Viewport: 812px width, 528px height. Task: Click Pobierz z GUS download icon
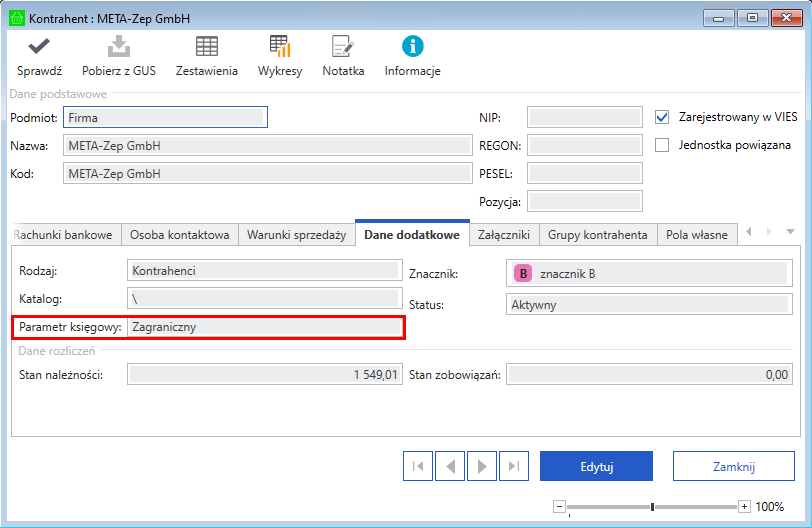[x=118, y=46]
